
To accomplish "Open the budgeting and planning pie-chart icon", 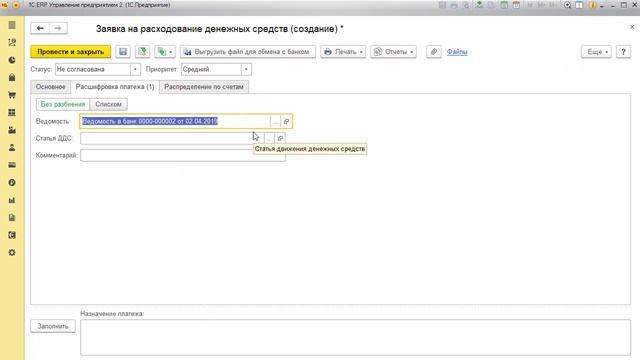I will click(x=12, y=60).
